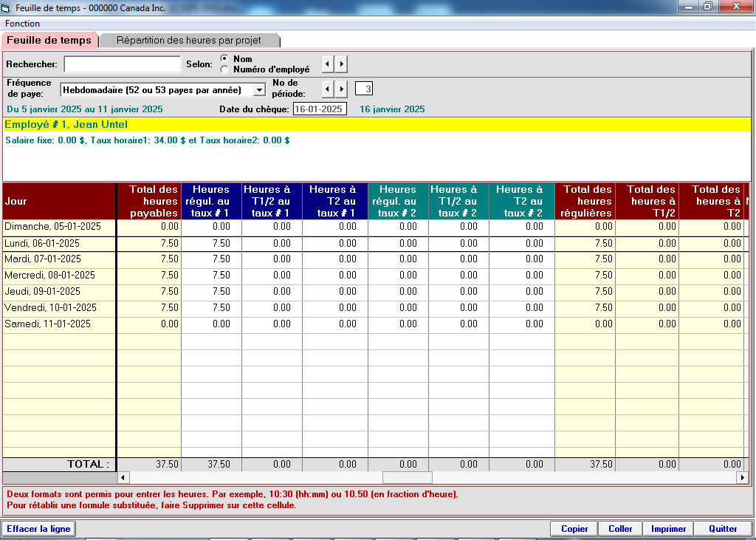Click the horizontal scrollbar right arrow

(x=742, y=478)
